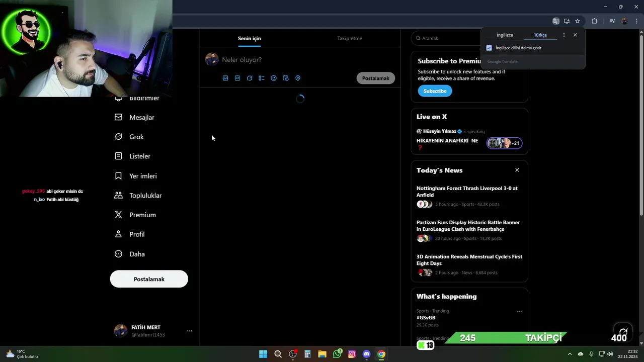Dismiss the Today's News panel
Screen dimensions: 644x362
click(x=517, y=170)
